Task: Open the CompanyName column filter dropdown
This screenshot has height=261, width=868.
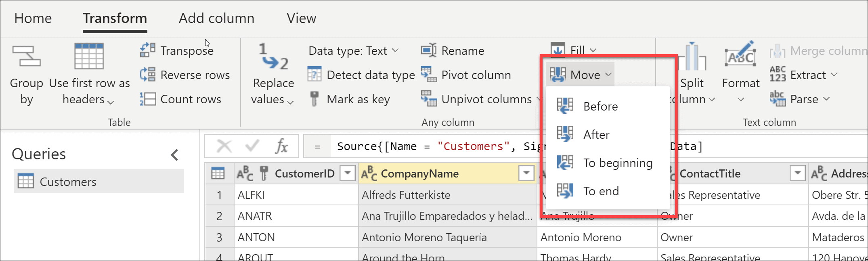Action: coord(526,173)
